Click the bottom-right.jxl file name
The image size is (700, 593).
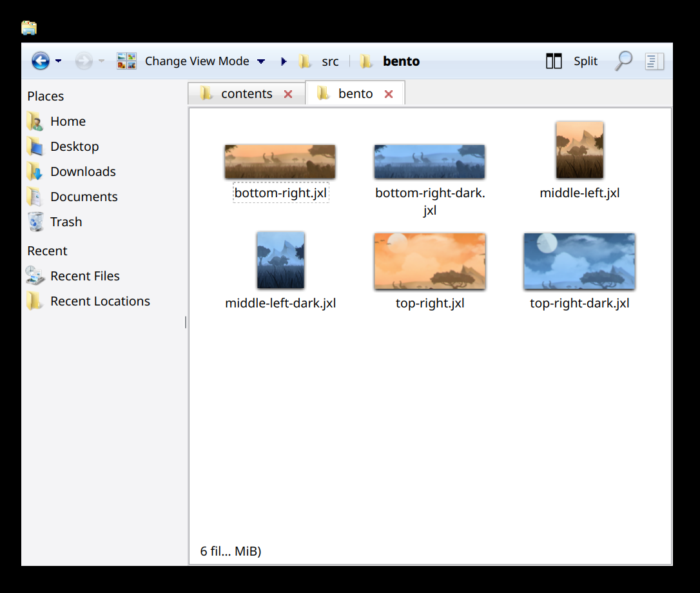(281, 193)
